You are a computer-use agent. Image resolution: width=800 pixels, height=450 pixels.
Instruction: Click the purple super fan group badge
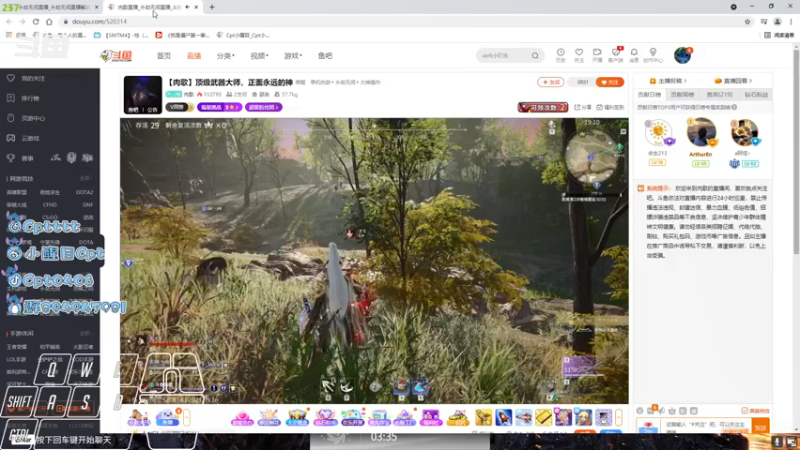[x=263, y=107]
